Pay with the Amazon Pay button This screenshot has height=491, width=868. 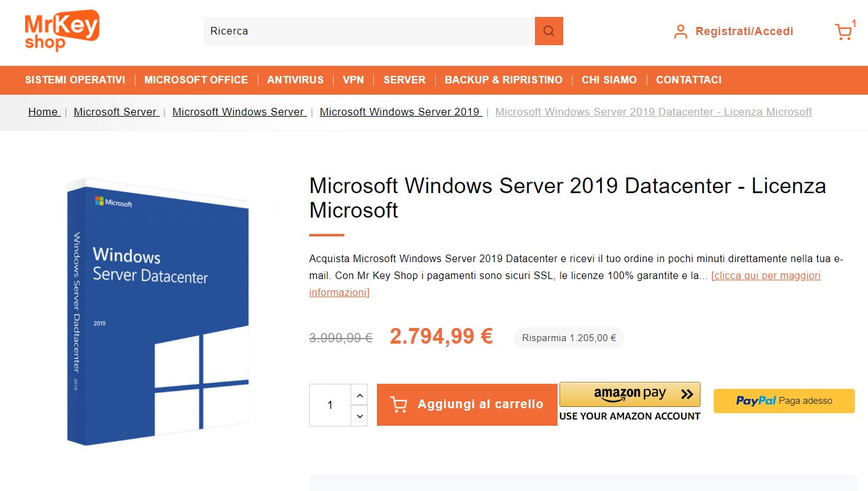(x=629, y=394)
